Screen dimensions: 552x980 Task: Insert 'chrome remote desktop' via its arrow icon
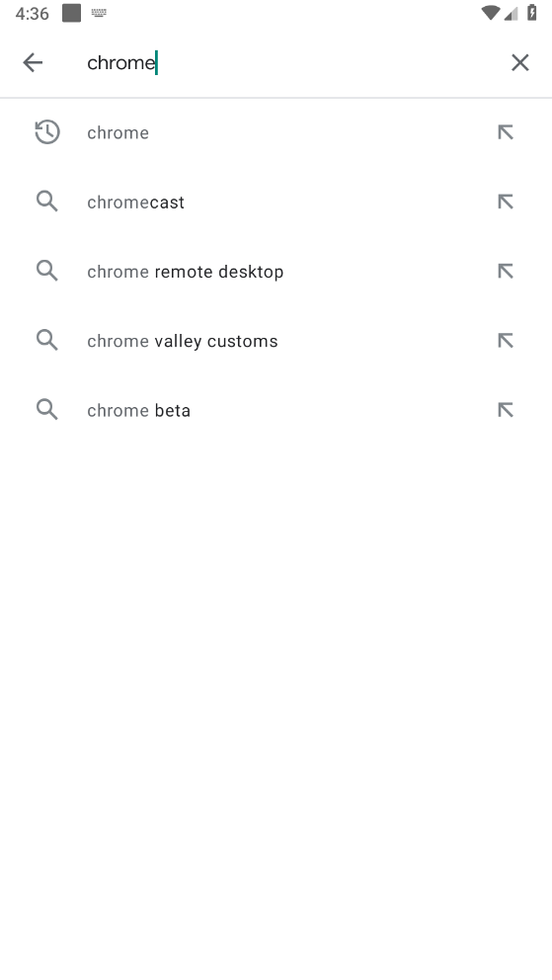pos(506,271)
